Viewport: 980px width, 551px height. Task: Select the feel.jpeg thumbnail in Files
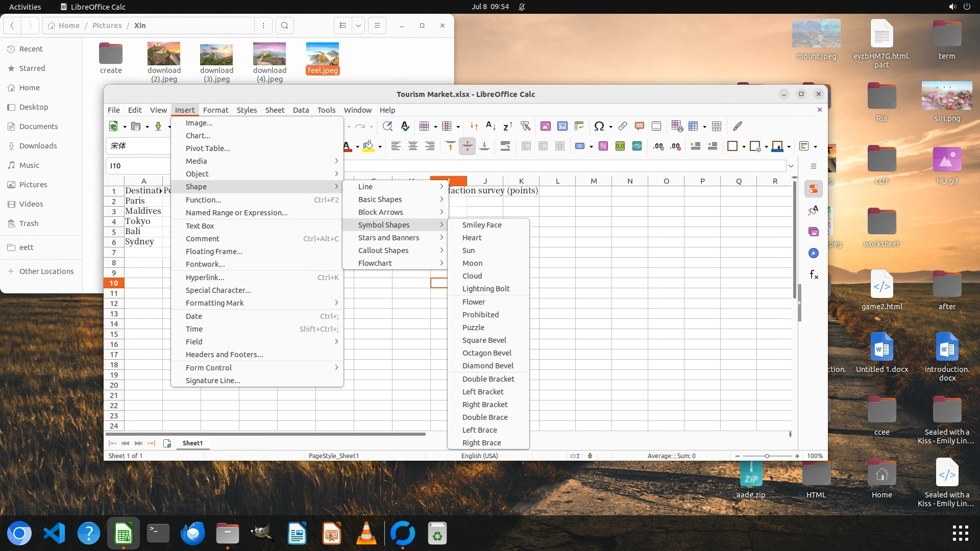tap(322, 55)
